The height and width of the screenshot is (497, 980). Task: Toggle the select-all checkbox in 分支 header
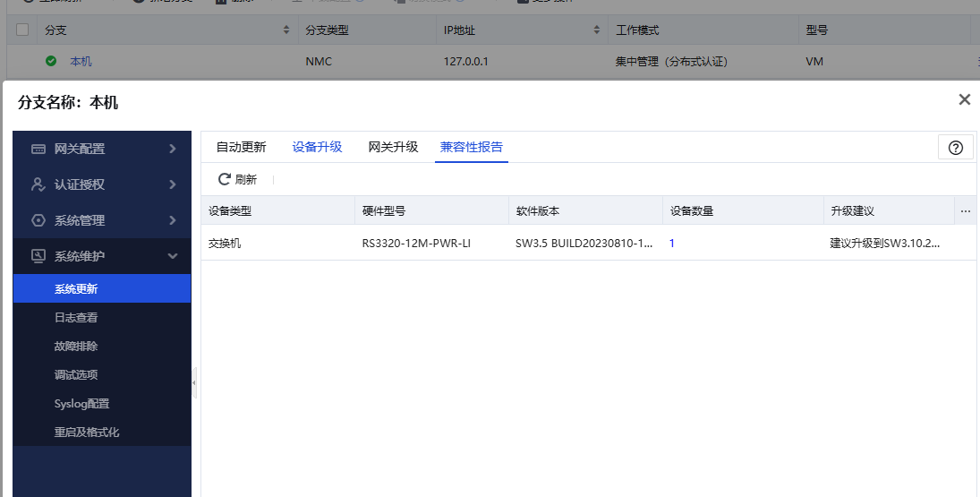(22, 30)
